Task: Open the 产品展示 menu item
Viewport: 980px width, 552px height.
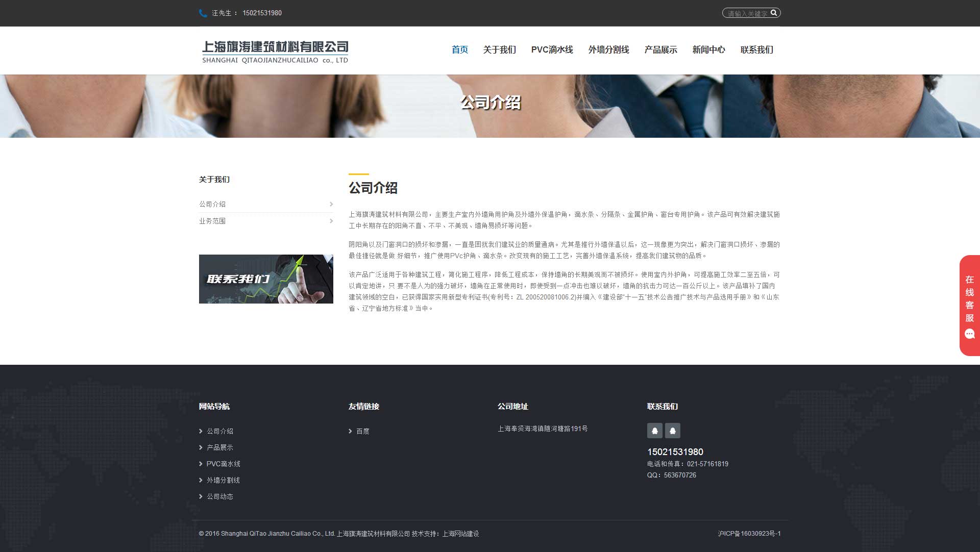Action: [661, 49]
